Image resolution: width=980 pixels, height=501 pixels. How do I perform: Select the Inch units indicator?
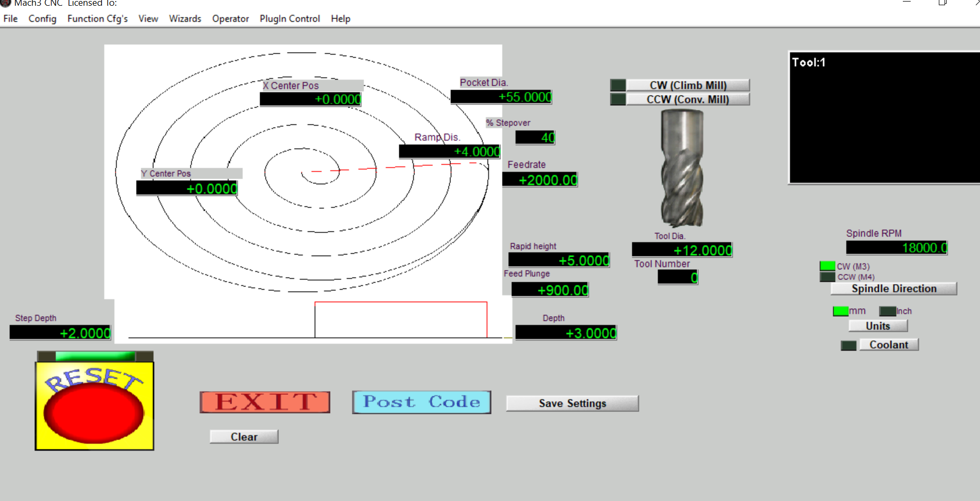[x=887, y=311]
